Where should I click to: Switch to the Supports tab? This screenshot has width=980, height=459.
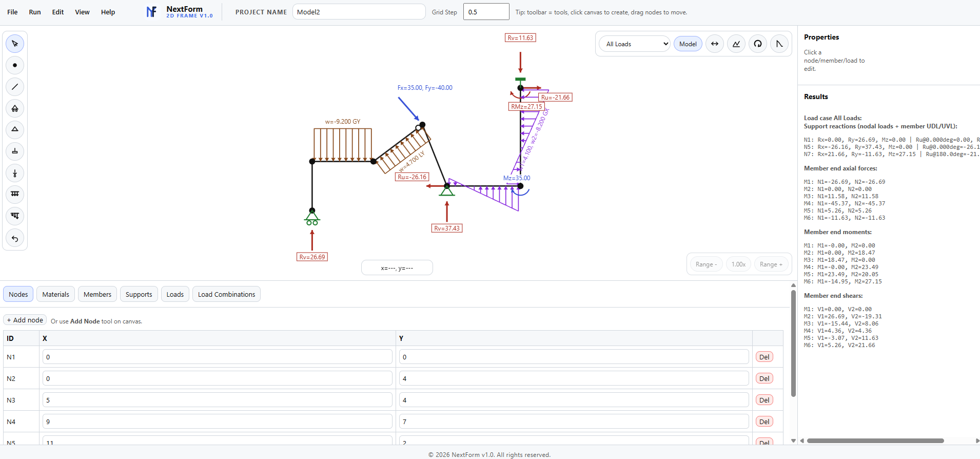139,294
